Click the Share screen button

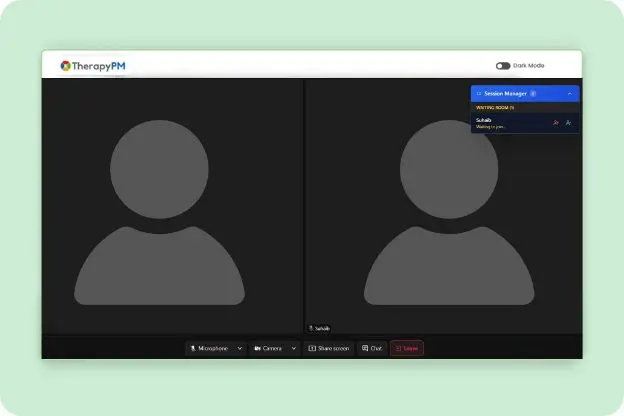coord(329,348)
